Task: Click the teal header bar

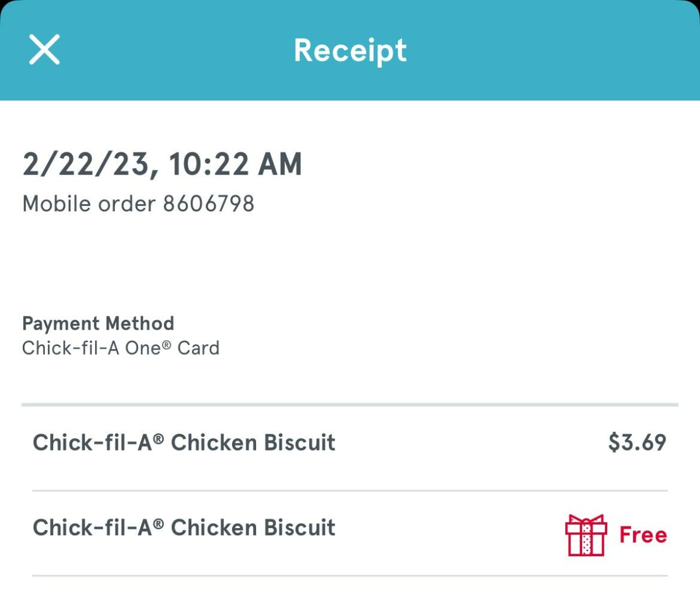Action: 350,50
